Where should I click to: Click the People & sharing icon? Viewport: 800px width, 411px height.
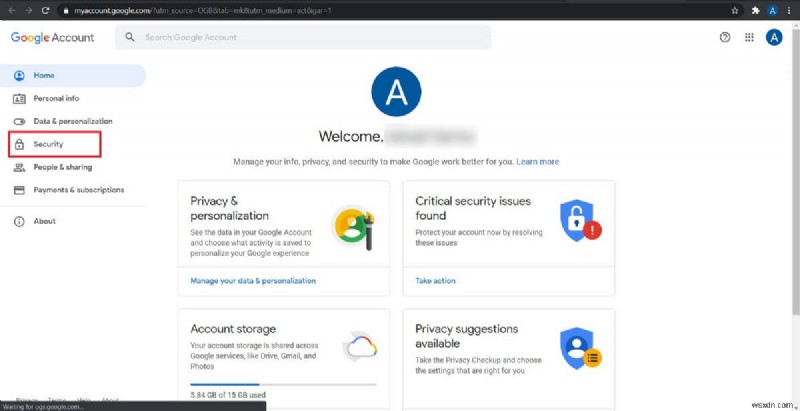point(19,167)
